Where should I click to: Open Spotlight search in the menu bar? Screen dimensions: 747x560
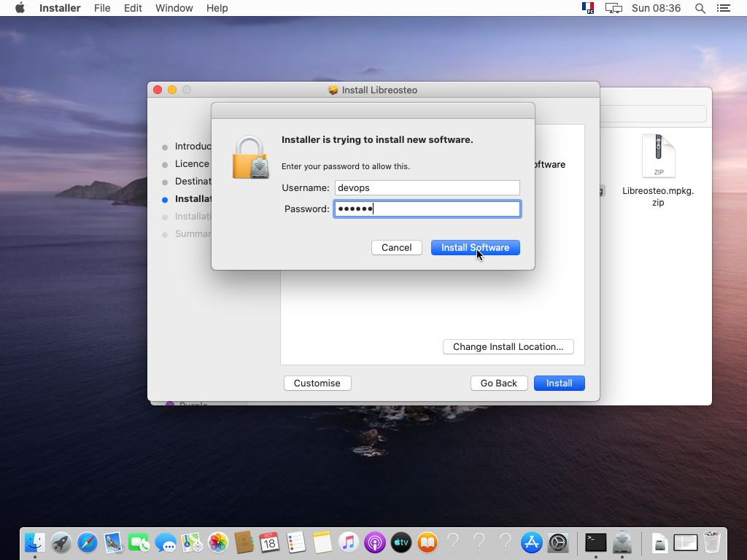click(700, 8)
